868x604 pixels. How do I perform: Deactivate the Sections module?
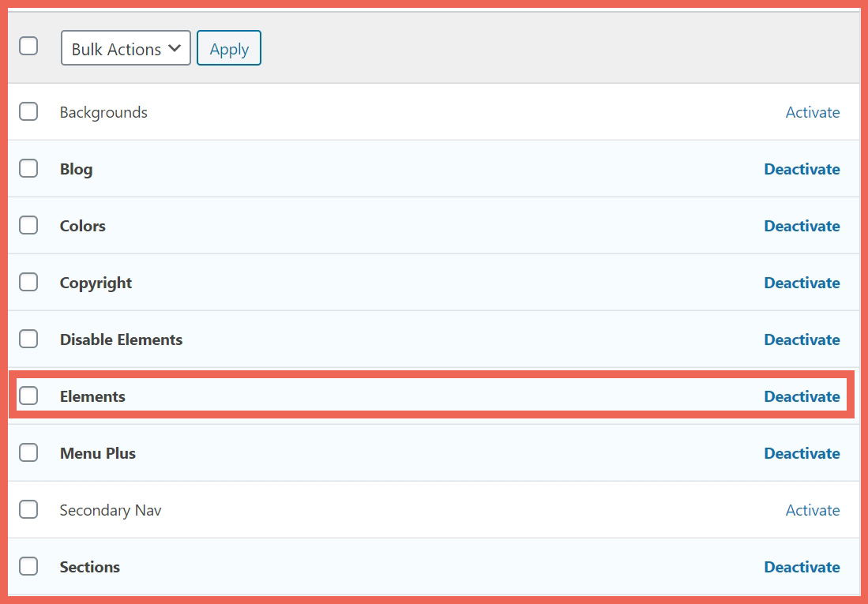[802, 567]
